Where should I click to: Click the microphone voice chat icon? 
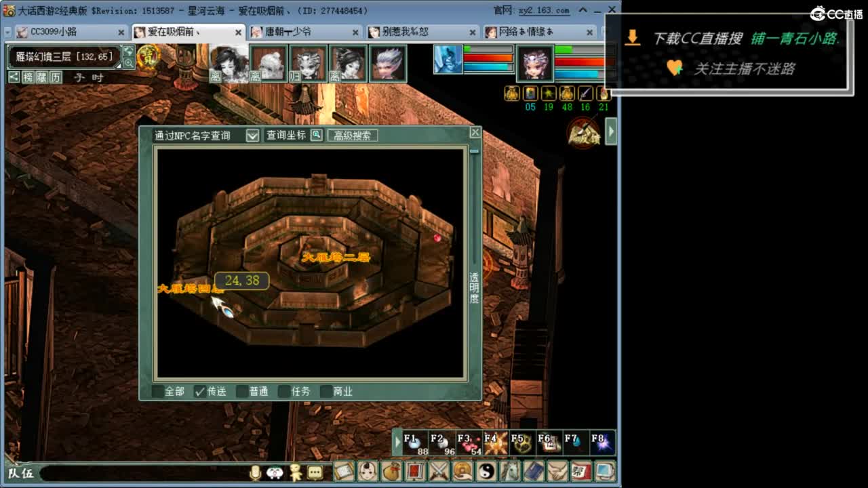pyautogui.click(x=256, y=472)
